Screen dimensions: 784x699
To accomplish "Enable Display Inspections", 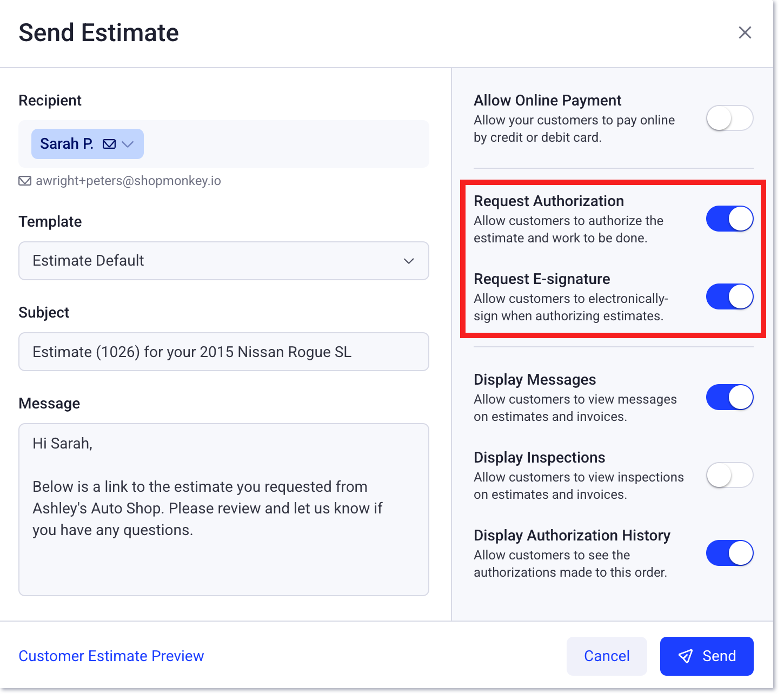I will coord(729,474).
